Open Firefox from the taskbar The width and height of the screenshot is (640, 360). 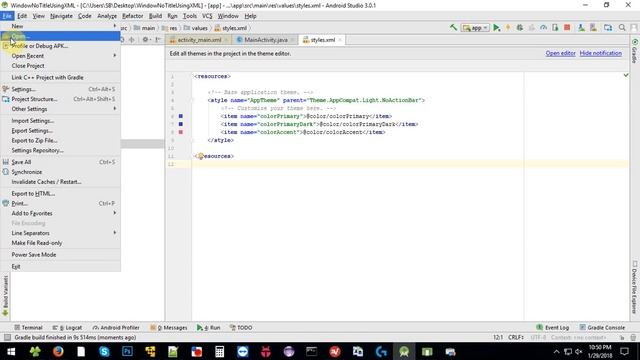tap(58, 351)
